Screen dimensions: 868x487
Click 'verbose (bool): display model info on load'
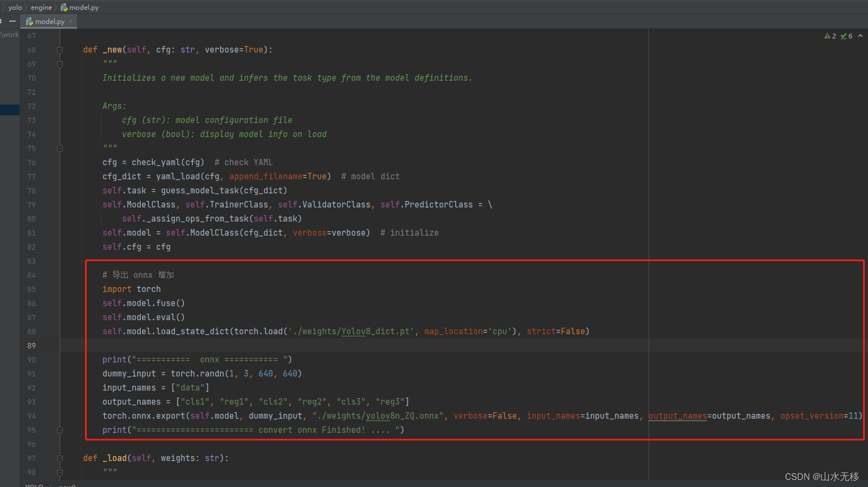[x=224, y=134]
